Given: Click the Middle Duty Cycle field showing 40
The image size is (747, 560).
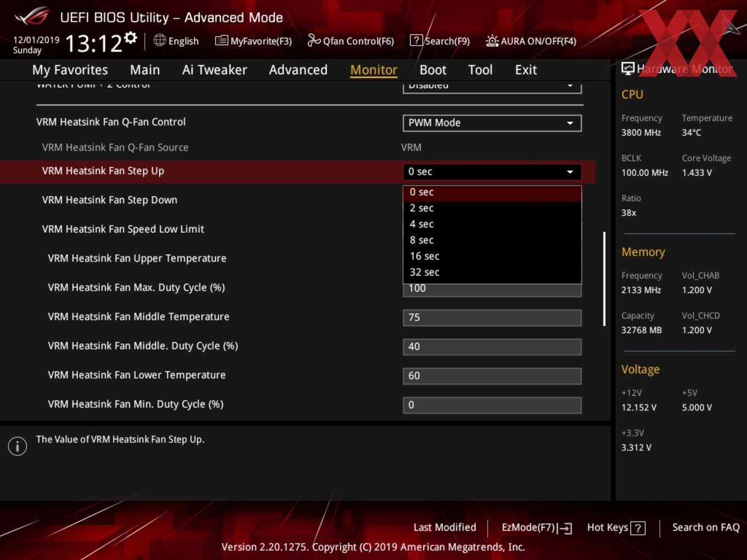Looking at the screenshot, I should point(492,346).
